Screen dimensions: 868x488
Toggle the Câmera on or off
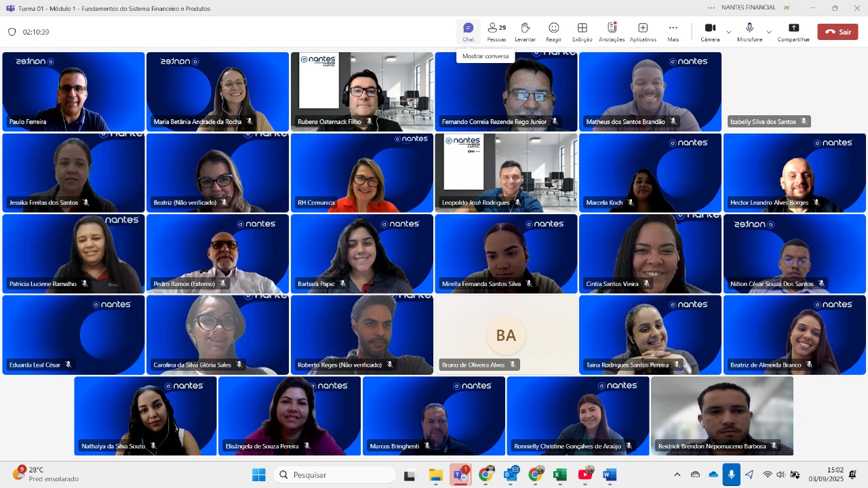click(x=710, y=31)
